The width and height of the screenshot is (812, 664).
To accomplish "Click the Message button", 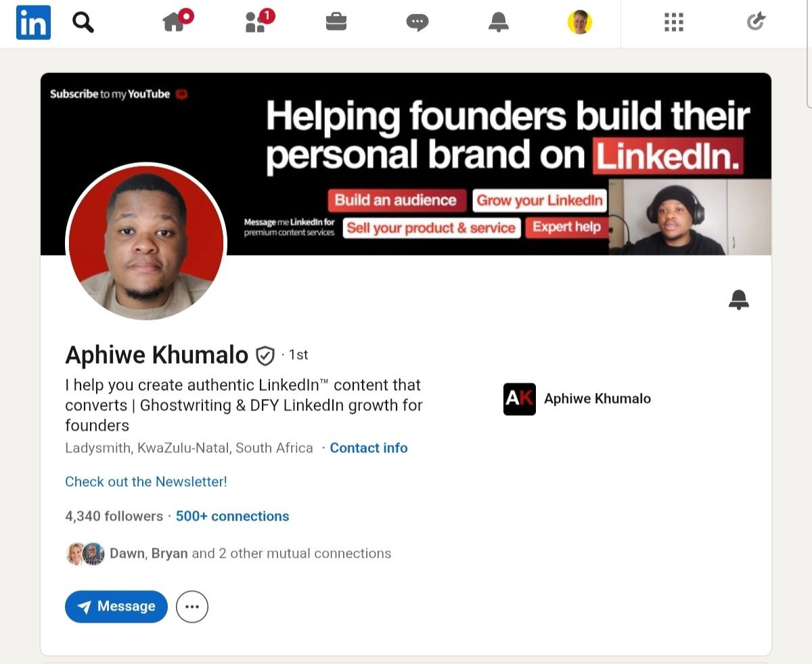I will click(x=116, y=607).
